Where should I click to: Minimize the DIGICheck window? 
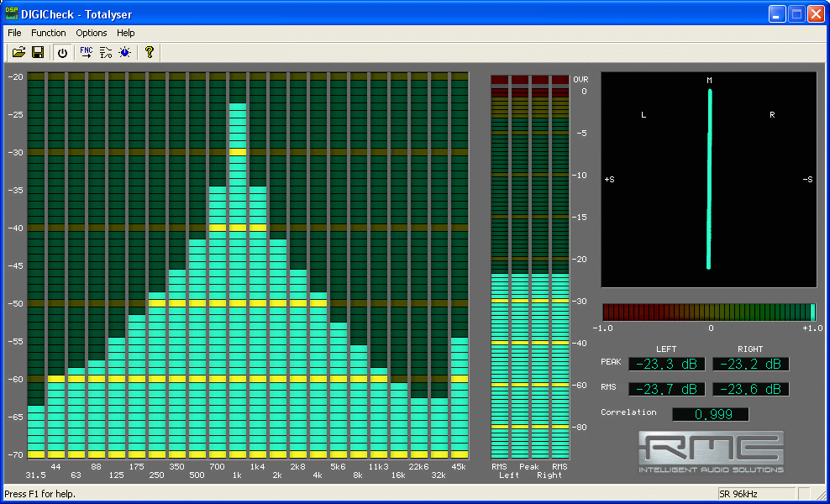[777, 13]
